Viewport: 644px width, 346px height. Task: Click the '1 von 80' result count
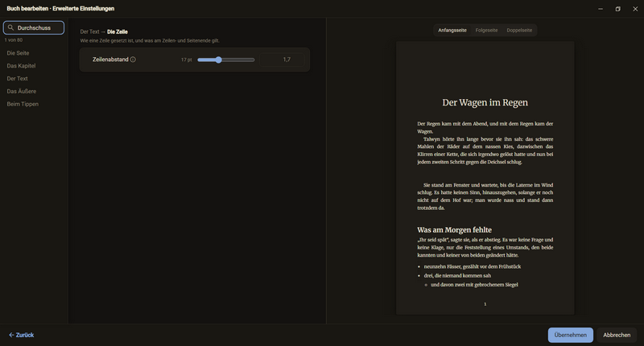14,39
